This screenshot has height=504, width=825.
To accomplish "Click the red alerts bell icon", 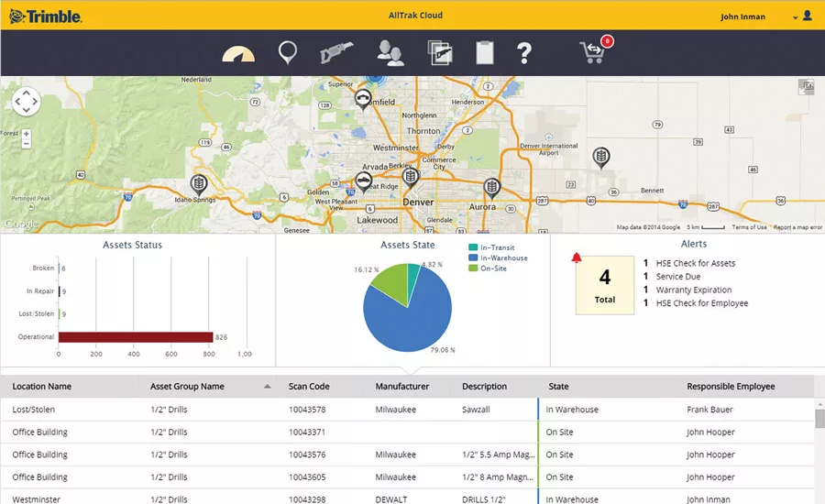I will tap(577, 257).
